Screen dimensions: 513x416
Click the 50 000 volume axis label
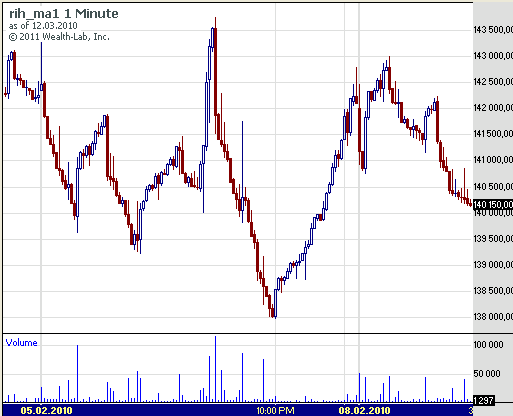coord(487,374)
